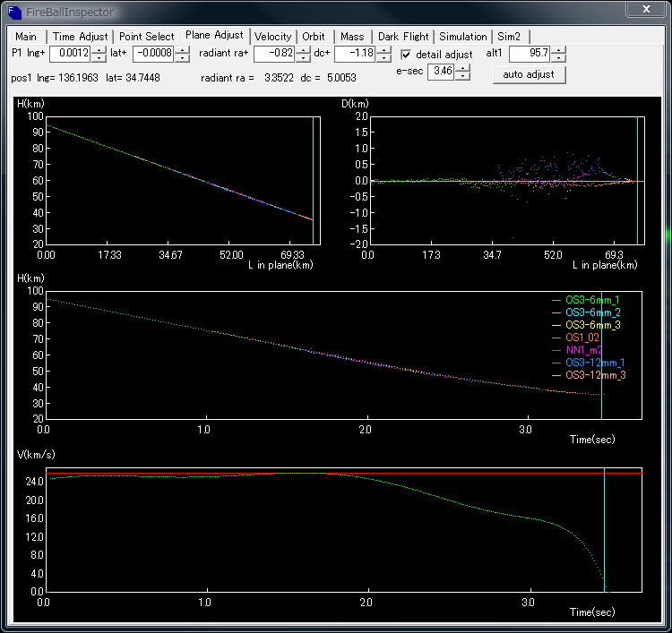The height and width of the screenshot is (633, 672).
Task: Click the alt1 input field
Action: click(x=530, y=54)
